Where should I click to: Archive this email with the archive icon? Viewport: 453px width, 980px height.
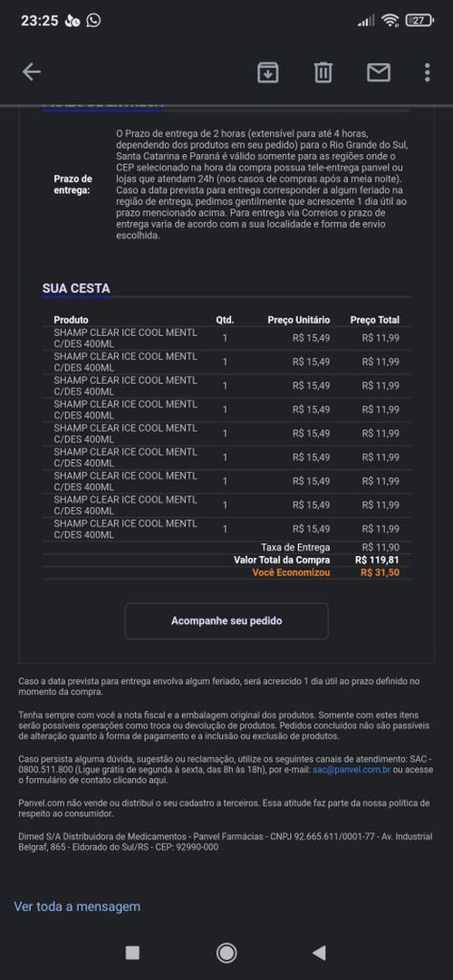click(267, 72)
